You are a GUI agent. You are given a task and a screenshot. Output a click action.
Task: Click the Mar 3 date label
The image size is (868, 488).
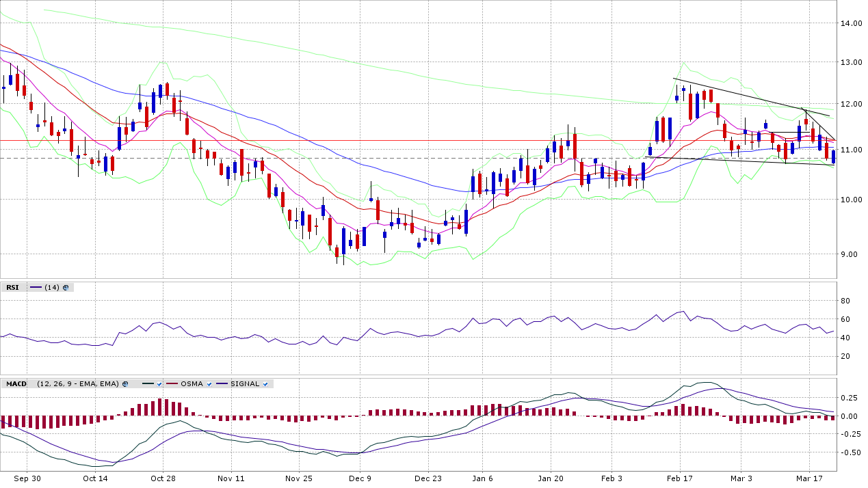[741, 478]
